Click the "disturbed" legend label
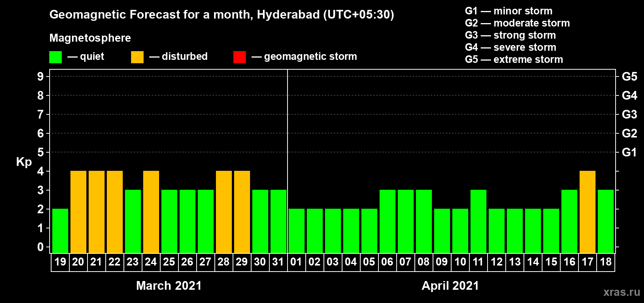Screen dimensions: 644x303 tap(185, 56)
